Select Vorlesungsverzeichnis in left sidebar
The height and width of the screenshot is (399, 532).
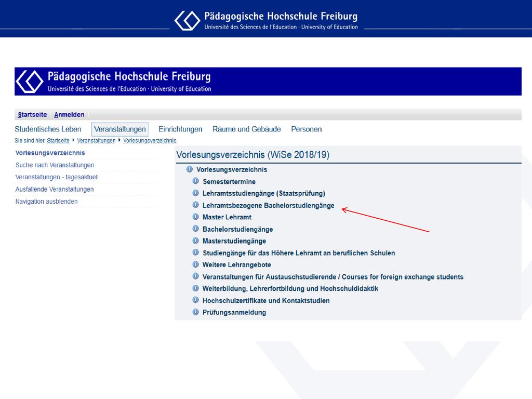[x=50, y=153]
